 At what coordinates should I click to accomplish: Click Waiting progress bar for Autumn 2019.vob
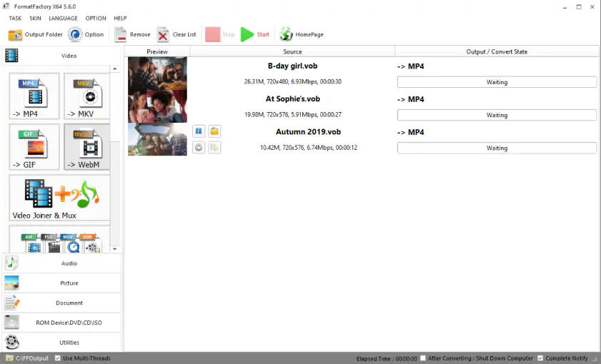[497, 148]
